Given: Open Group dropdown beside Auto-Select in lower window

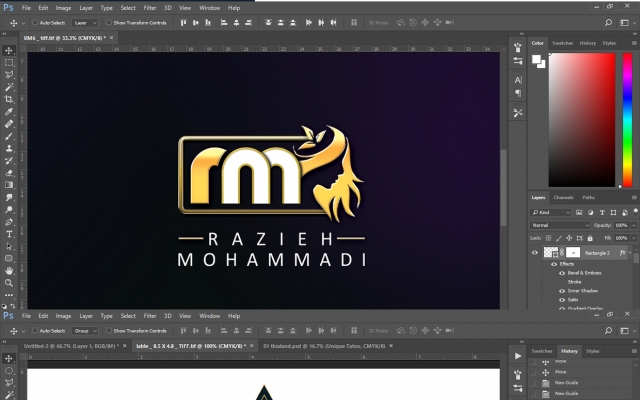Looking at the screenshot, I should pyautogui.click(x=85, y=331).
